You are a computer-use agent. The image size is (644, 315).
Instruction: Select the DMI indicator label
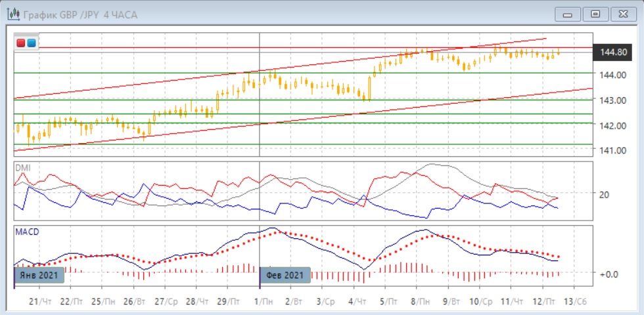click(x=22, y=168)
